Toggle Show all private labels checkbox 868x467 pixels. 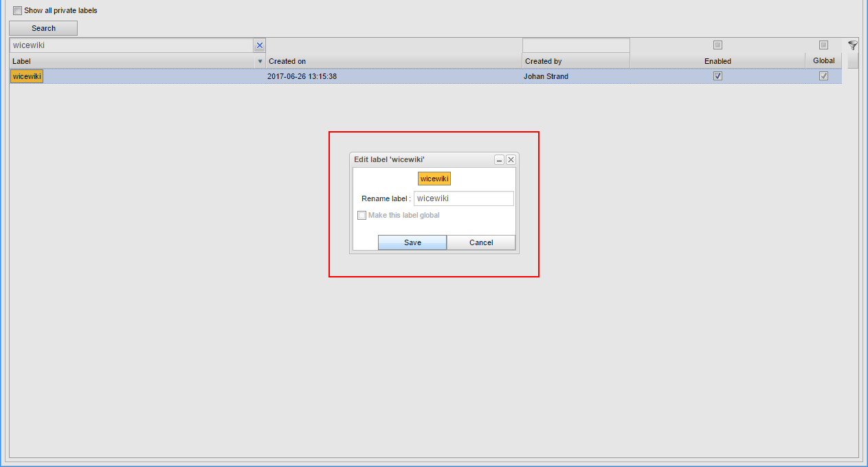click(x=17, y=10)
